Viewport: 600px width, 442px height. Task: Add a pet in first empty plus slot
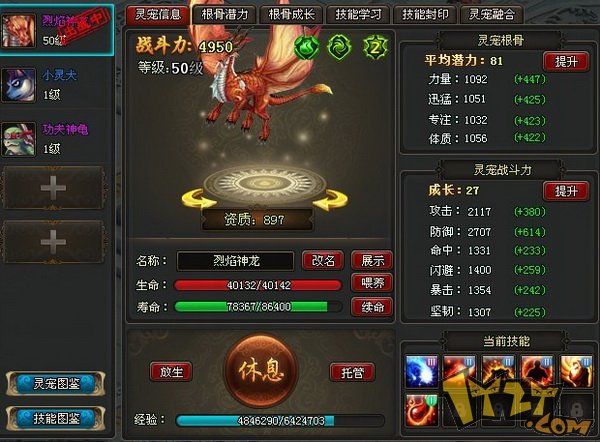(x=53, y=188)
